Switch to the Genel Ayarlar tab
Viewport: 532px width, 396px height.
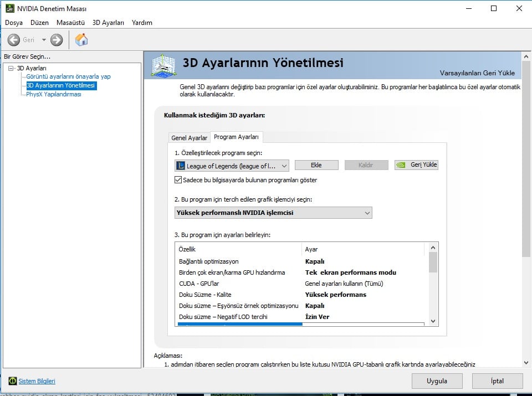tap(189, 138)
